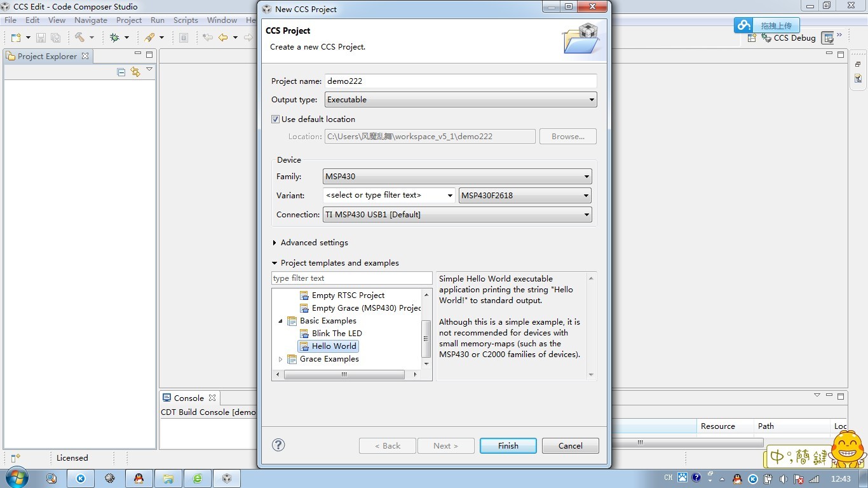
Task: Click the Restore icon in right side strip
Action: click(858, 64)
